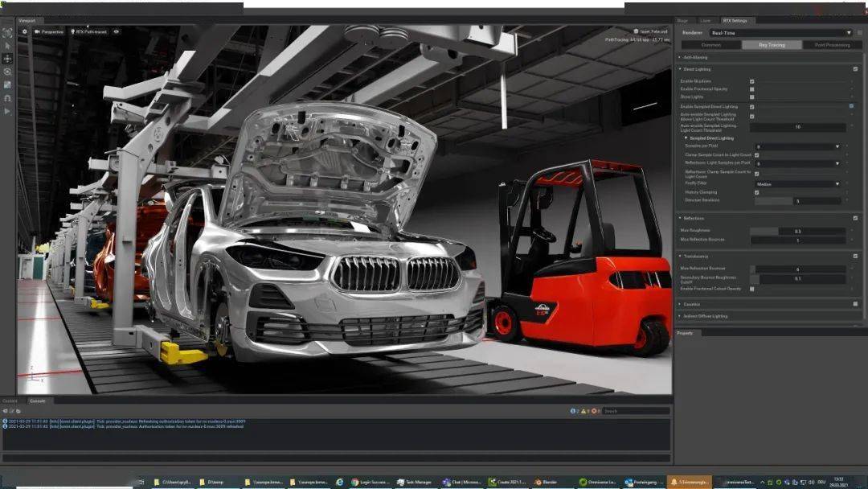Image resolution: width=868 pixels, height=489 pixels.
Task: Open Reflections: Light Samples per Pixel dropdown
Action: (x=798, y=163)
